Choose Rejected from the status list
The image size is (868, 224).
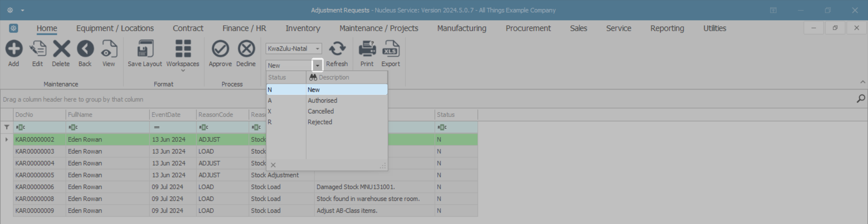(320, 122)
